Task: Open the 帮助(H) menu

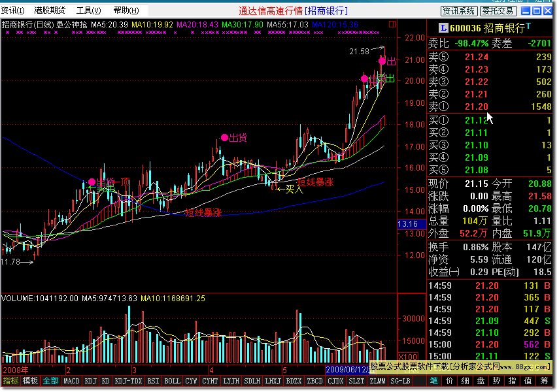Action: (x=126, y=10)
